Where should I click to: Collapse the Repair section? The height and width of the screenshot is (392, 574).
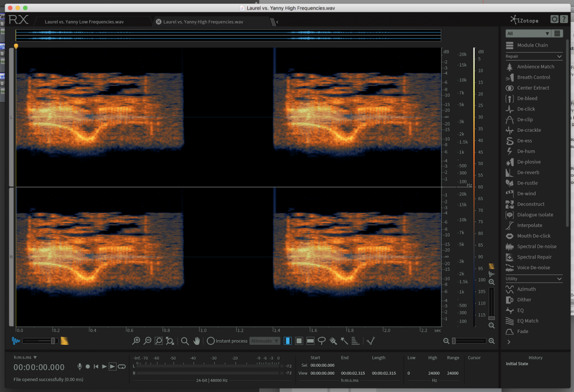tap(559, 57)
